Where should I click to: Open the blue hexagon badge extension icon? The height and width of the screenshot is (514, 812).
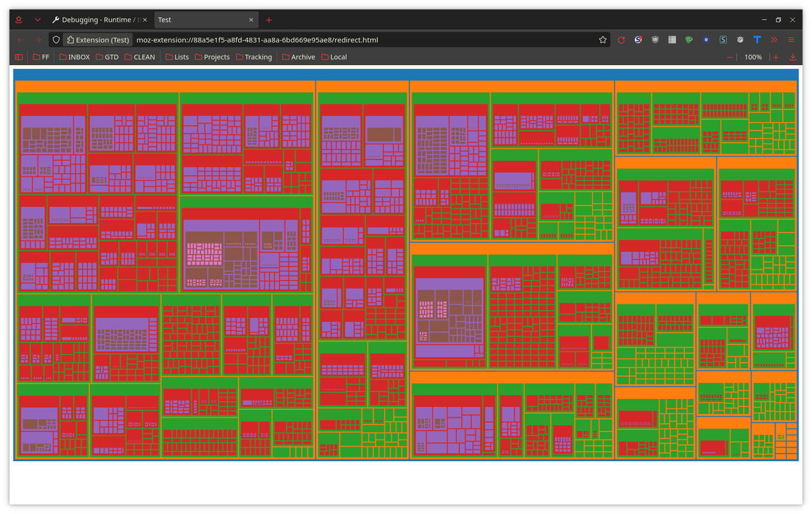pyautogui.click(x=706, y=40)
